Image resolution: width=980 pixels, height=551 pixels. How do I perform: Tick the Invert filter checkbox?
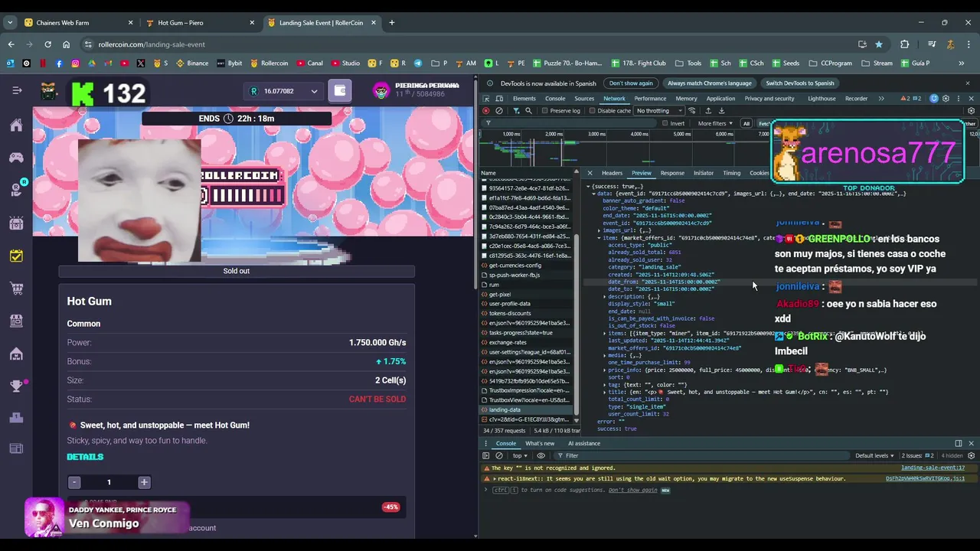(x=665, y=123)
